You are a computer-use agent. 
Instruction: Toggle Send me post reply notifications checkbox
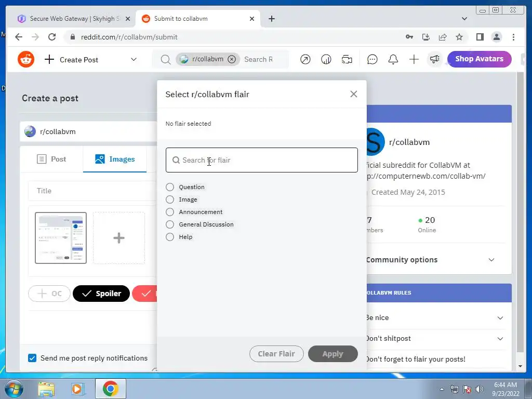click(32, 358)
